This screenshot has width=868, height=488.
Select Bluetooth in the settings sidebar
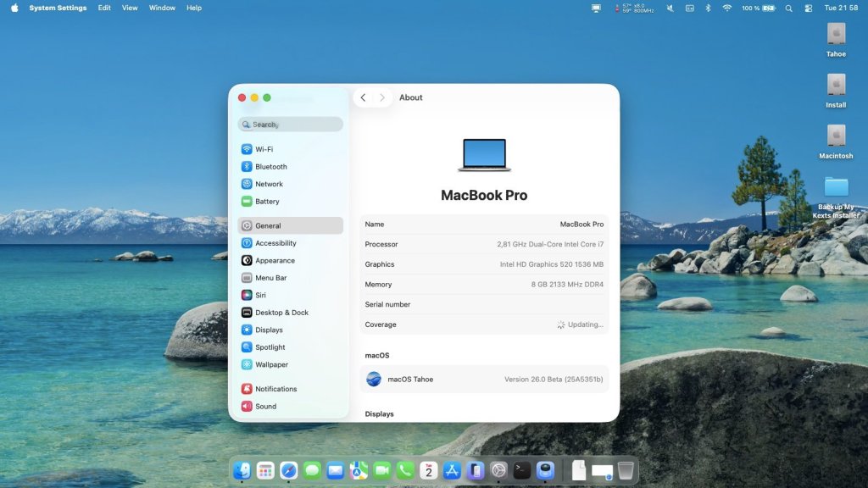click(x=270, y=167)
